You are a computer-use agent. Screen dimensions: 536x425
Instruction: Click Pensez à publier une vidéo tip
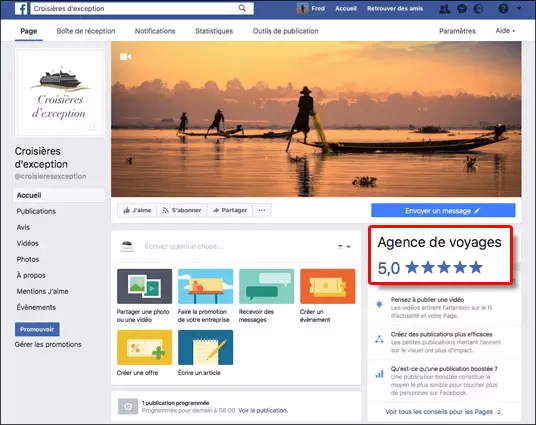[x=427, y=300]
